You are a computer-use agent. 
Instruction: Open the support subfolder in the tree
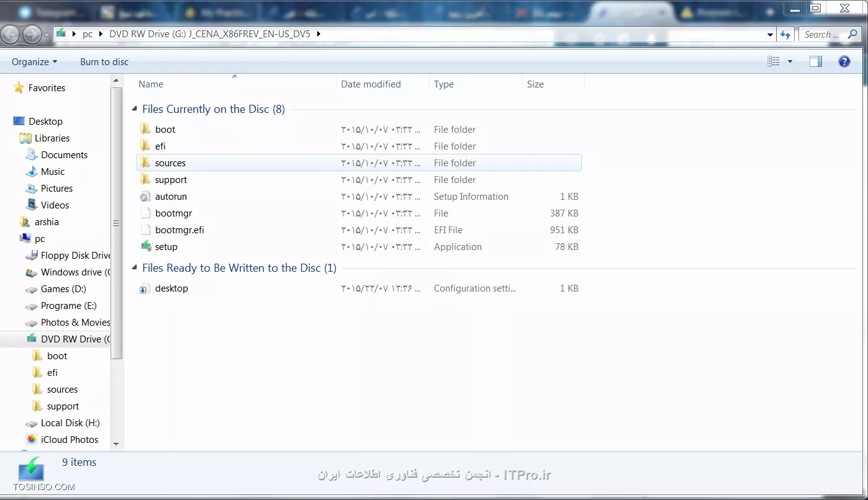click(63, 406)
